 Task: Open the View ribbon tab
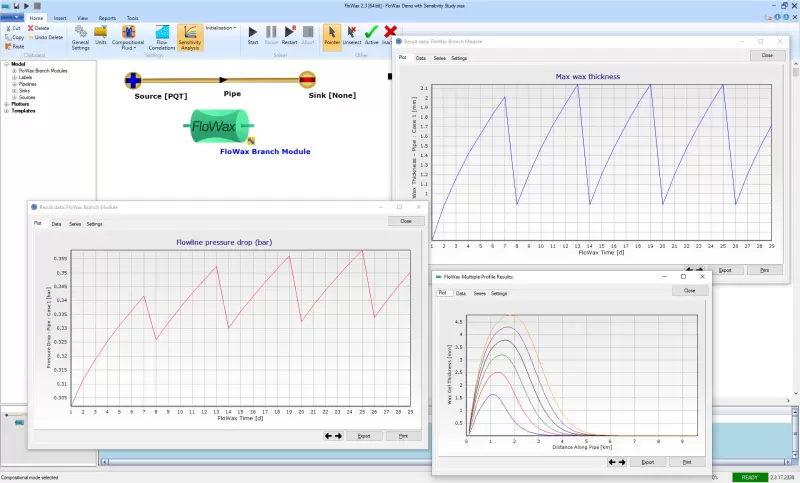coord(83,18)
